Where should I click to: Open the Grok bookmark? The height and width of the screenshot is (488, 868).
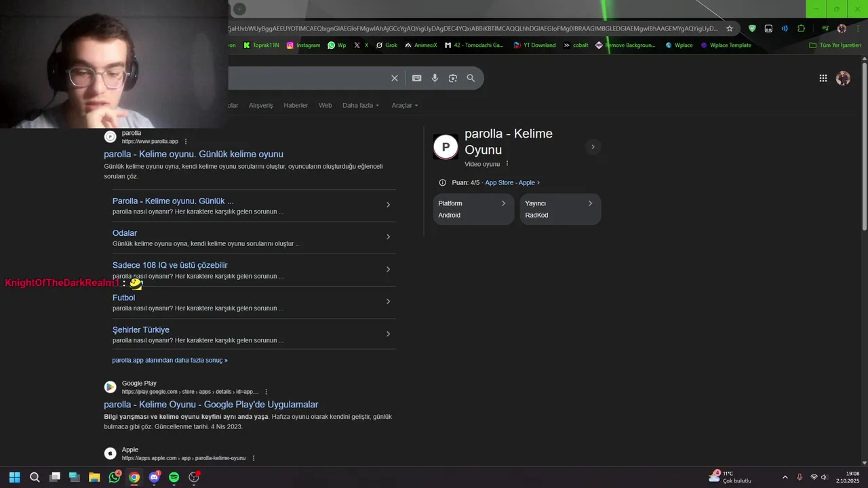386,45
